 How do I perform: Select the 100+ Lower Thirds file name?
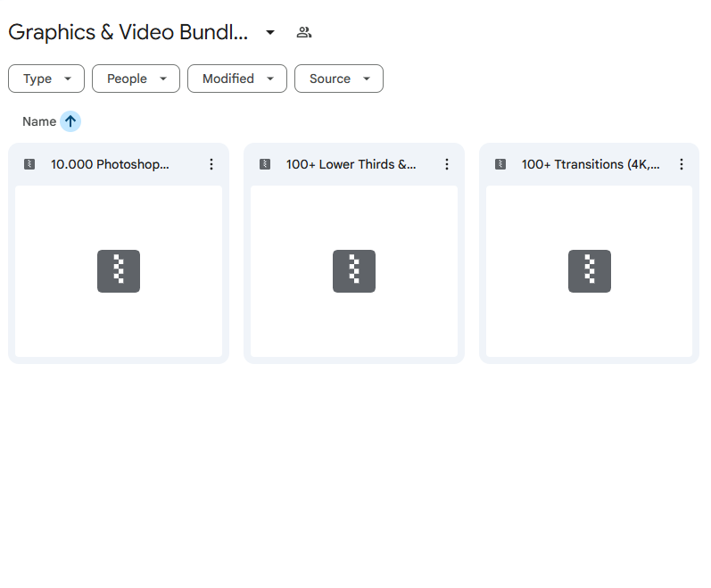coord(351,164)
